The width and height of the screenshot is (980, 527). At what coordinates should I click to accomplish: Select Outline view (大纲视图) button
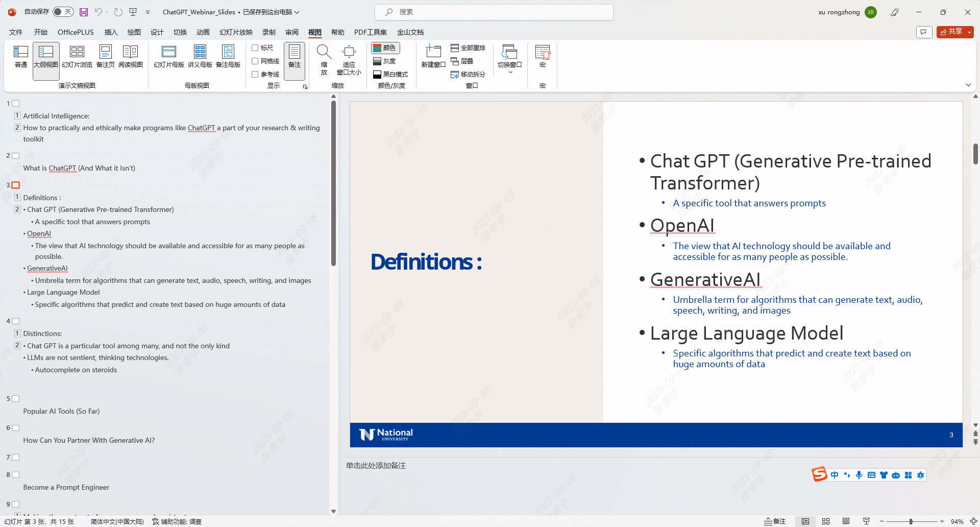point(46,61)
